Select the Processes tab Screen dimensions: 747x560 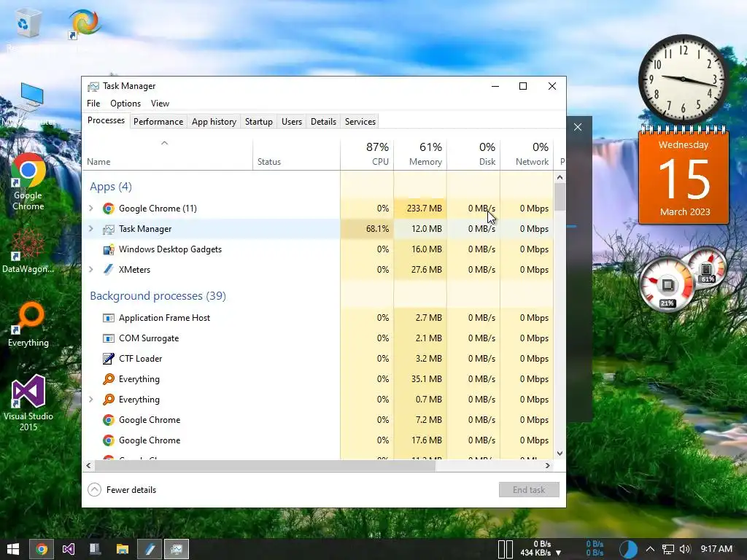point(106,120)
